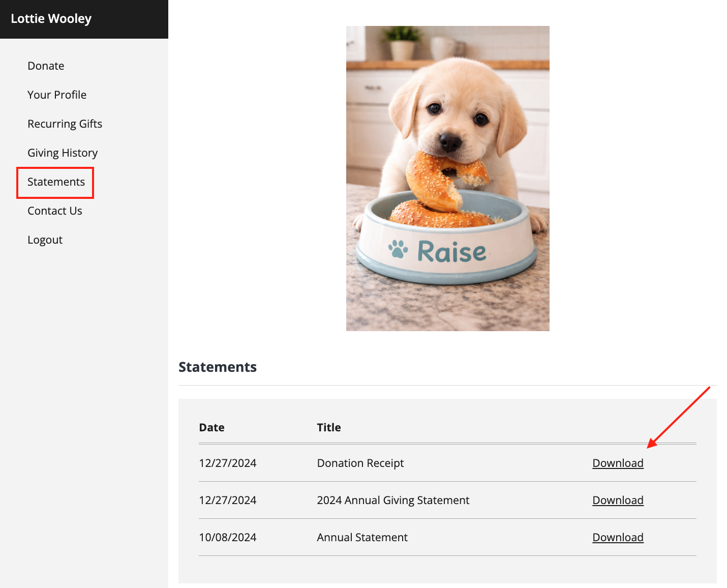Screen dimensions: 727x588
Task: Click the 10/08/2024 date cell
Action: (228, 538)
